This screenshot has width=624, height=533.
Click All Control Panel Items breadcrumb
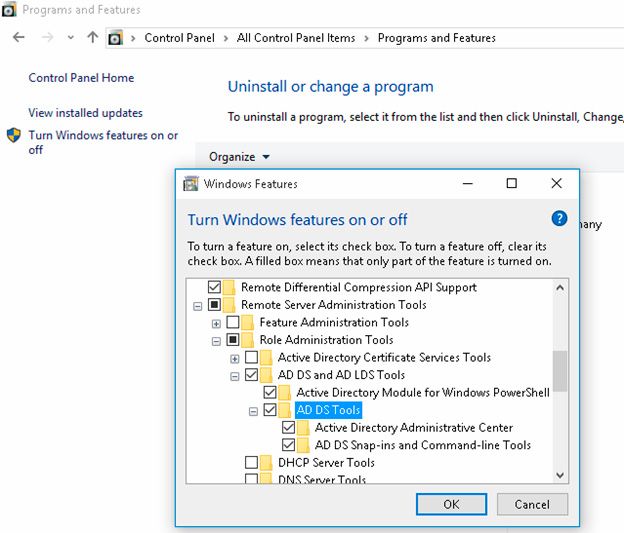(x=296, y=38)
